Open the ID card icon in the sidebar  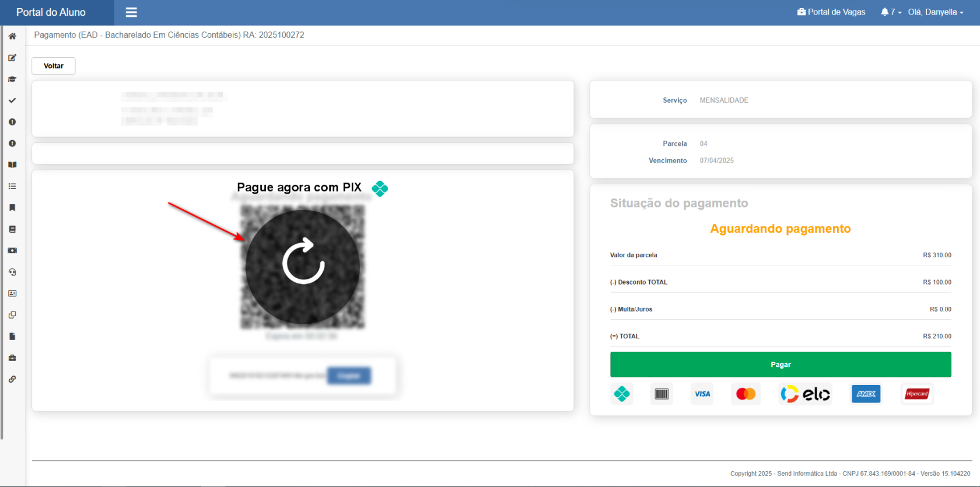[12, 293]
